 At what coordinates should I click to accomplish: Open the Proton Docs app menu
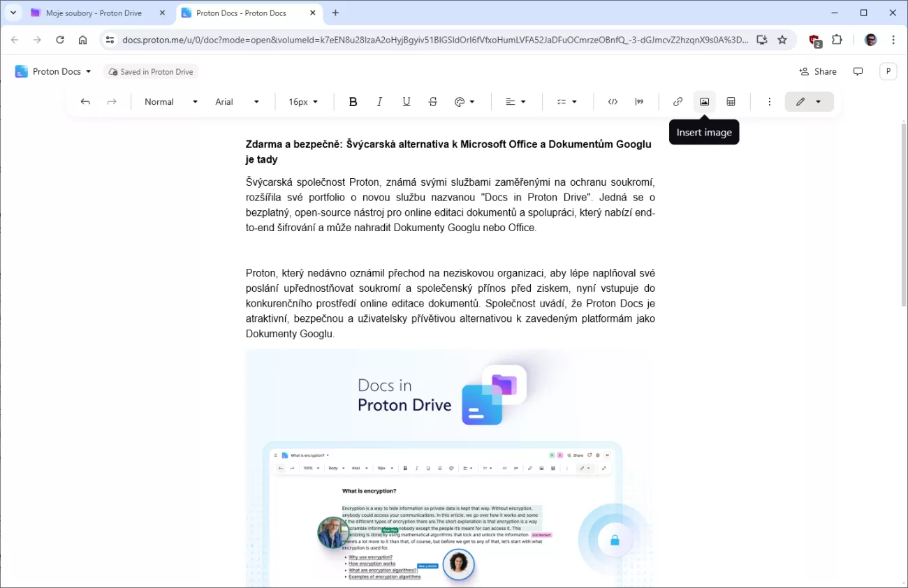[54, 71]
